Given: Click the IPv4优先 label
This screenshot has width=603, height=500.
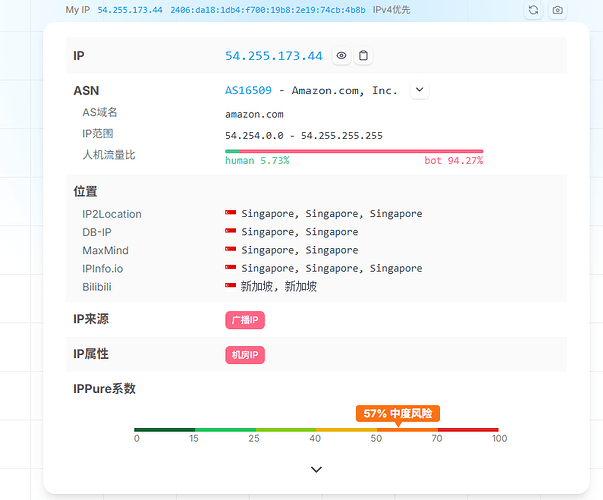Looking at the screenshot, I should 391,10.
